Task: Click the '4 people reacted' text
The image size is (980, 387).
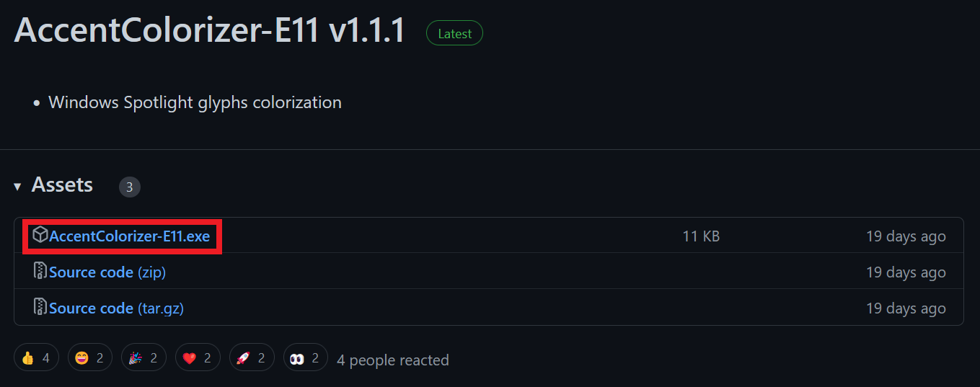Action: [393, 360]
